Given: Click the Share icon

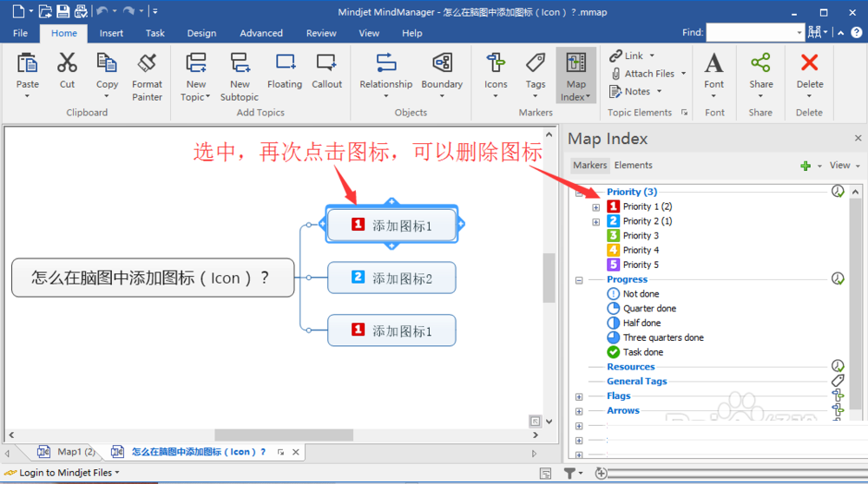Looking at the screenshot, I should pyautogui.click(x=760, y=63).
